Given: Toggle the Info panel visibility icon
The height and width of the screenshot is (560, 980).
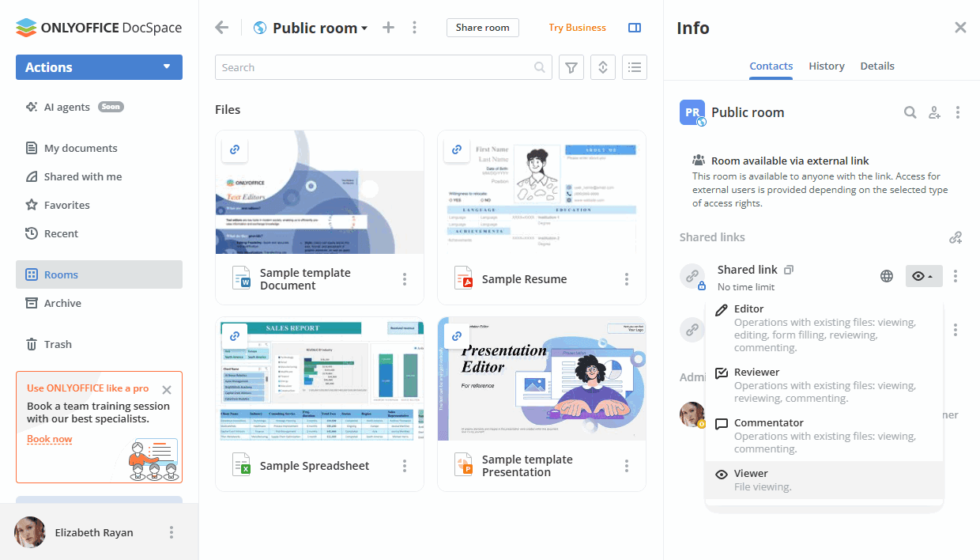Looking at the screenshot, I should pyautogui.click(x=634, y=28).
